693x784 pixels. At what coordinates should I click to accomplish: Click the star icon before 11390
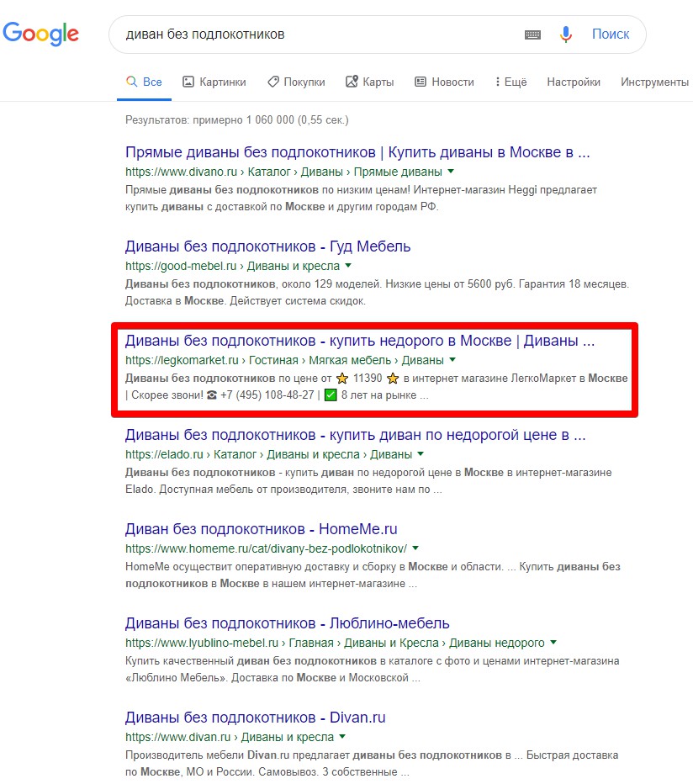[342, 379]
